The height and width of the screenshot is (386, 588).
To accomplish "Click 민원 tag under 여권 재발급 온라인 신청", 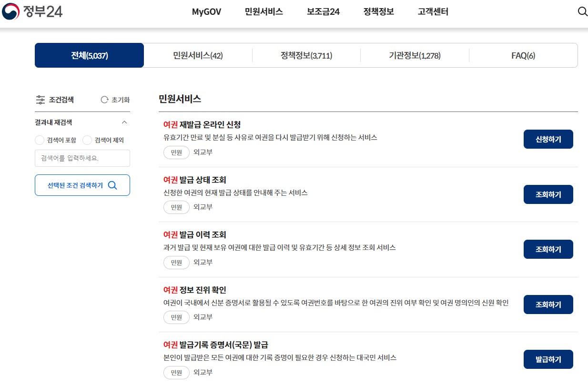I will 177,152.
